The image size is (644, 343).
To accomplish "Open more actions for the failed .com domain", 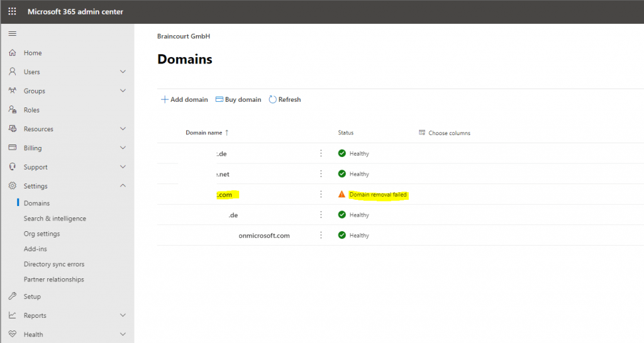I will coord(321,194).
